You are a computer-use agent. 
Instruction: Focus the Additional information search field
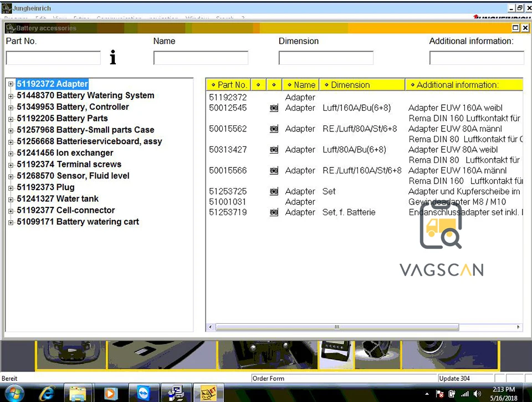477,58
